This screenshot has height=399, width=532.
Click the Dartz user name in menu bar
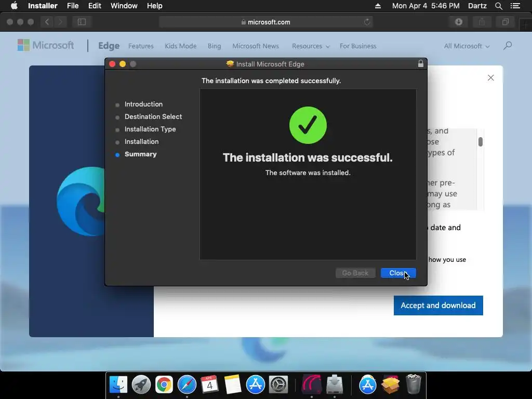(477, 6)
